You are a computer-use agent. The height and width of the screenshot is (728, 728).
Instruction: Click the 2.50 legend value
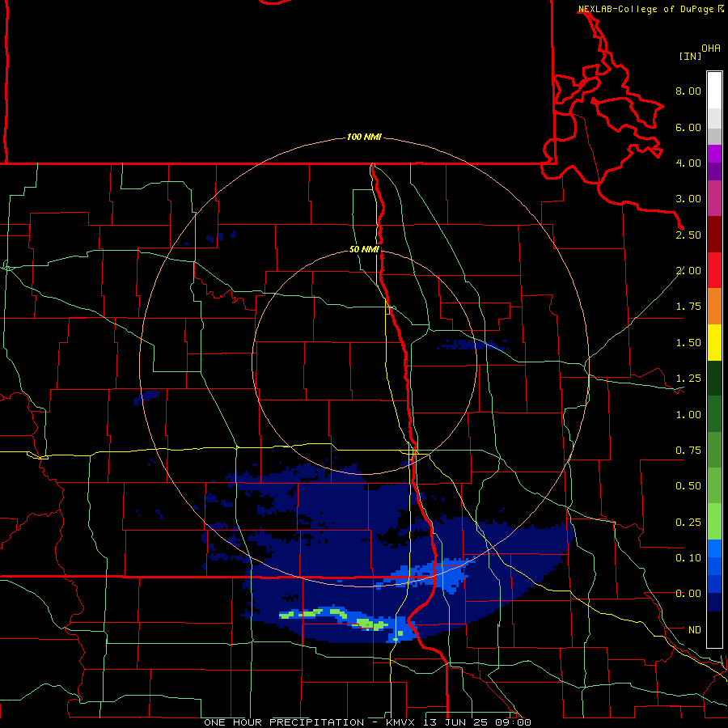point(688,235)
